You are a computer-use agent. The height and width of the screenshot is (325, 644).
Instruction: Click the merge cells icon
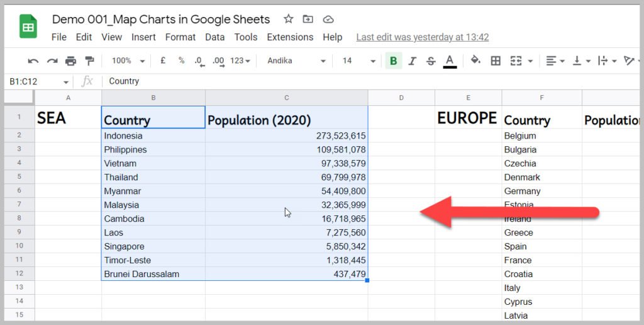(516, 61)
